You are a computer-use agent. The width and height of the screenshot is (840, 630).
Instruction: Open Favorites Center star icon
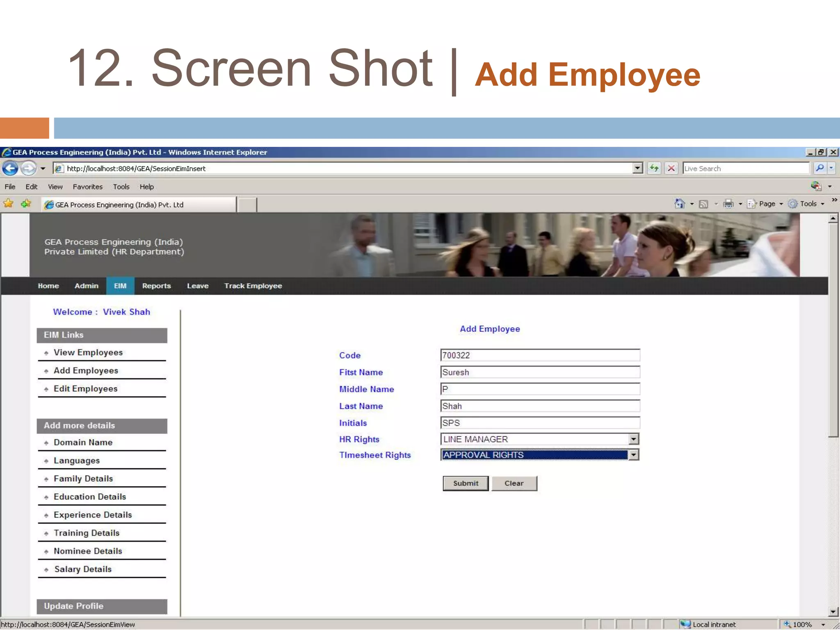[x=8, y=203]
